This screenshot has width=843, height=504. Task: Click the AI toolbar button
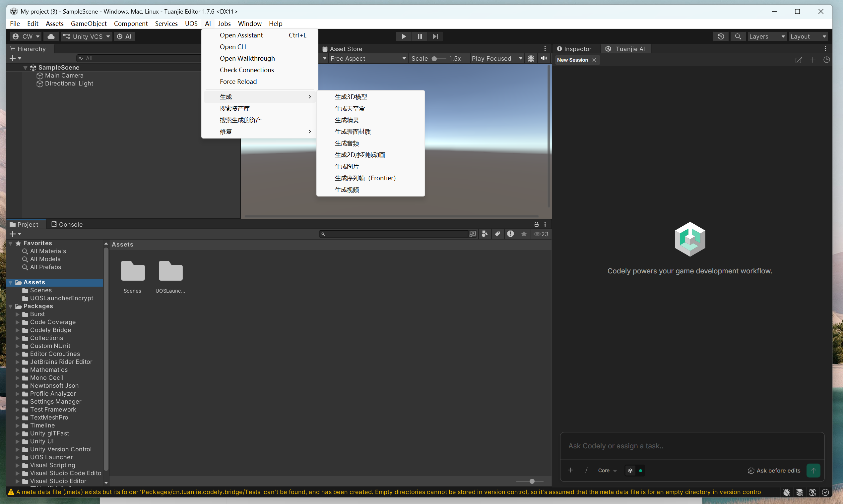(124, 36)
